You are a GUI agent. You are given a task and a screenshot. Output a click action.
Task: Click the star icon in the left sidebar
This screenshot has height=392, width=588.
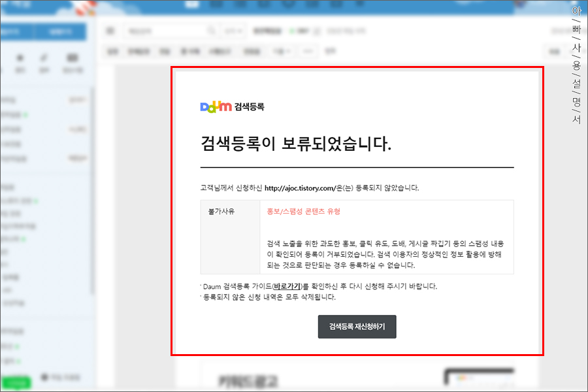click(20, 57)
